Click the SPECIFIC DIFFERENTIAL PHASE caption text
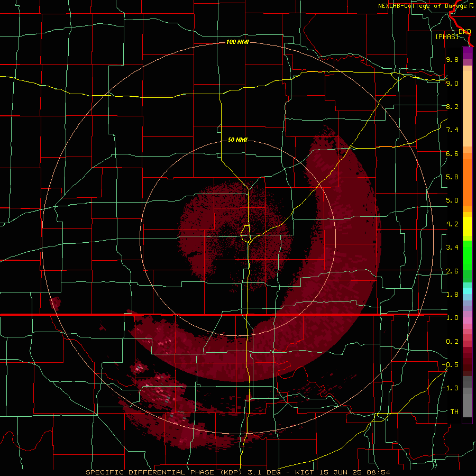476x476 pixels. pyautogui.click(x=151, y=472)
